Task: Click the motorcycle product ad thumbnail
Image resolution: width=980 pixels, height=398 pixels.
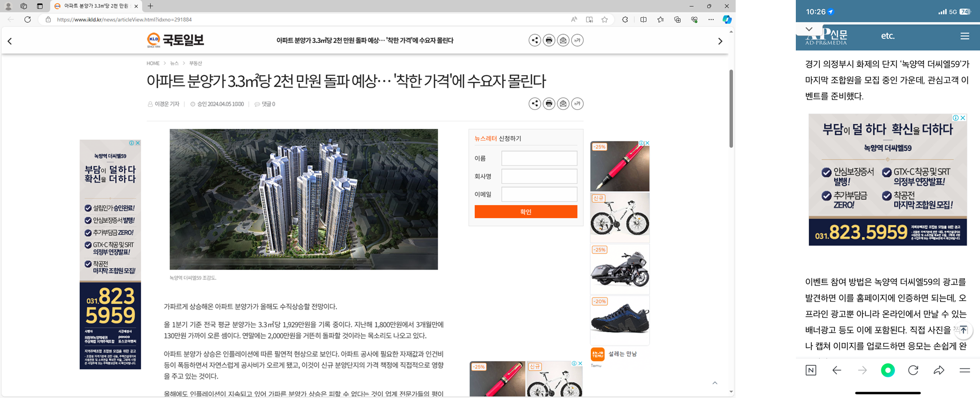Action: tap(619, 269)
